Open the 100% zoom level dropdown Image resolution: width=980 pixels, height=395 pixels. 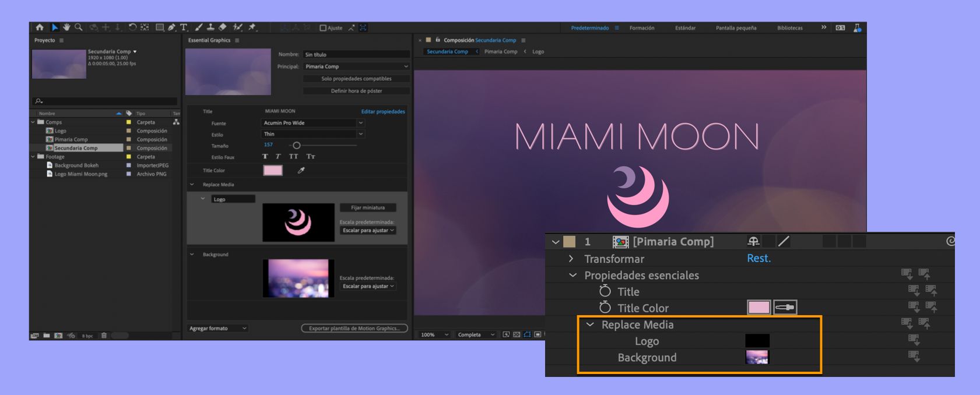(435, 335)
